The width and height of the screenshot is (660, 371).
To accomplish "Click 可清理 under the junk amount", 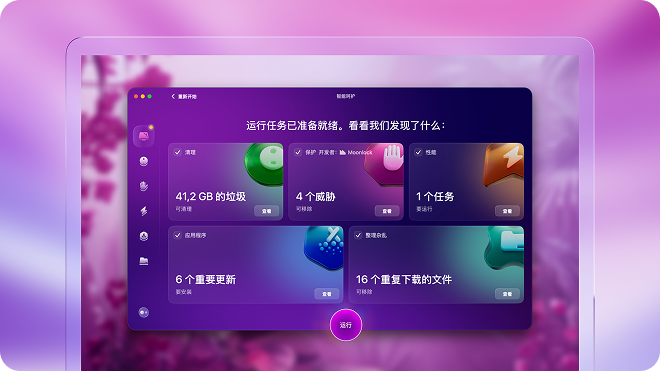I will [184, 209].
